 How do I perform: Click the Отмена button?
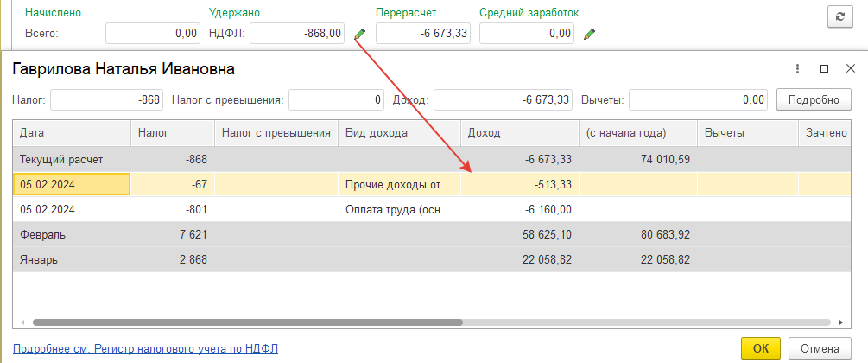pyautogui.click(x=820, y=348)
